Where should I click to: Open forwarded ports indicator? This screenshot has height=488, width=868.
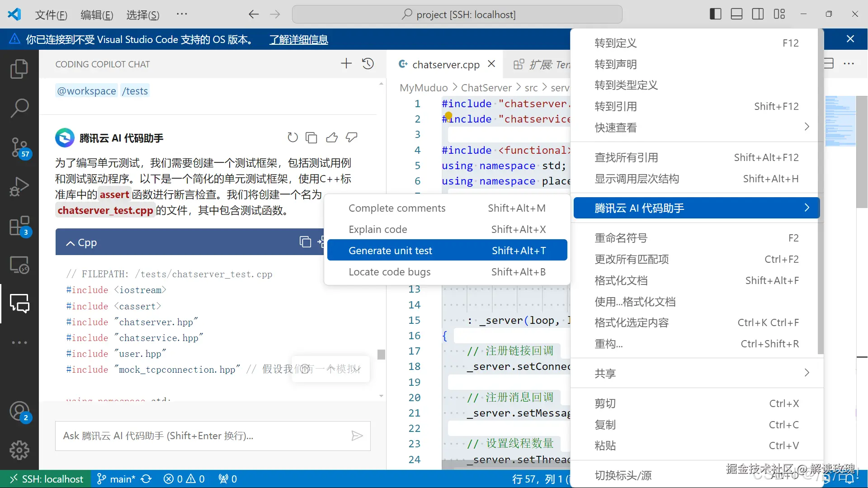point(227,479)
